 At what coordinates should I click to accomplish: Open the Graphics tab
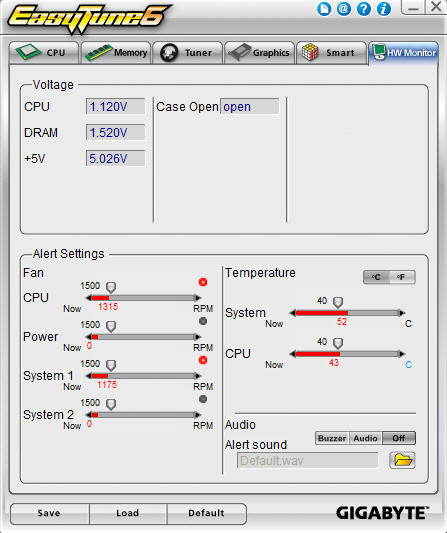pyautogui.click(x=259, y=53)
